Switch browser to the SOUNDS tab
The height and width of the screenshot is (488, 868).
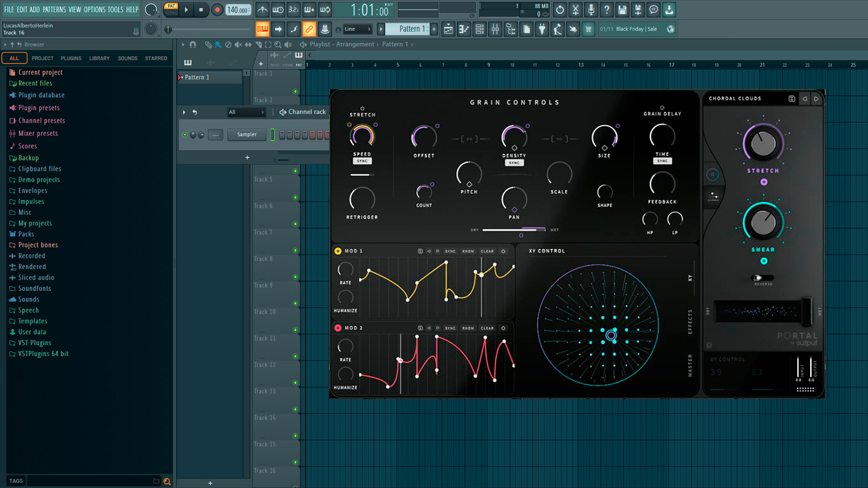128,58
